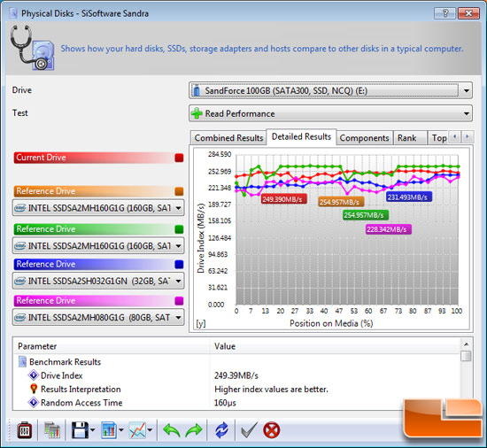Viewport: 487px width, 448px height.
Task: Click the Benchmark Results document icon
Action: pyautogui.click(x=23, y=362)
